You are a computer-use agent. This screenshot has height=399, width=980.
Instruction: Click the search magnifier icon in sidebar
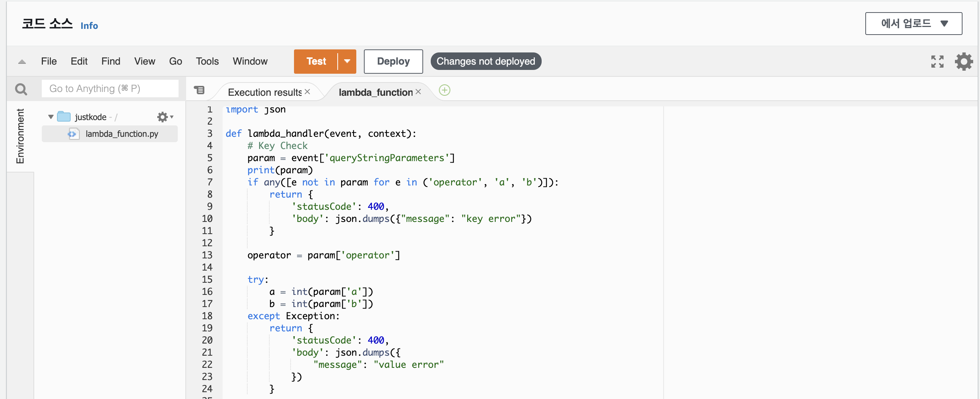pos(21,89)
